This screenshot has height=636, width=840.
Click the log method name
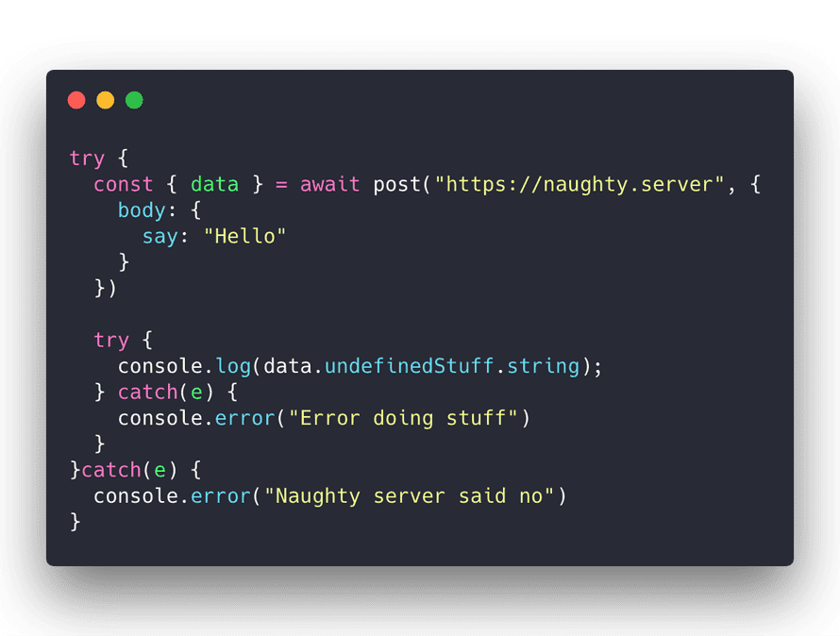coord(233,367)
